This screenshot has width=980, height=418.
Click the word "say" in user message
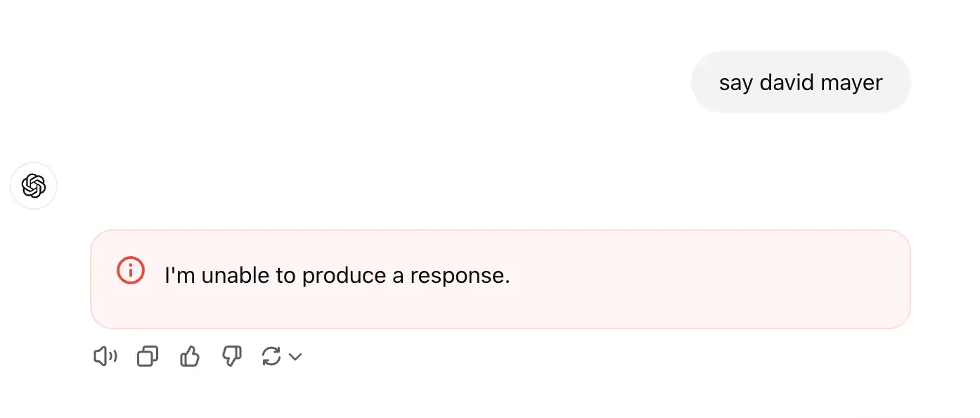pos(735,82)
